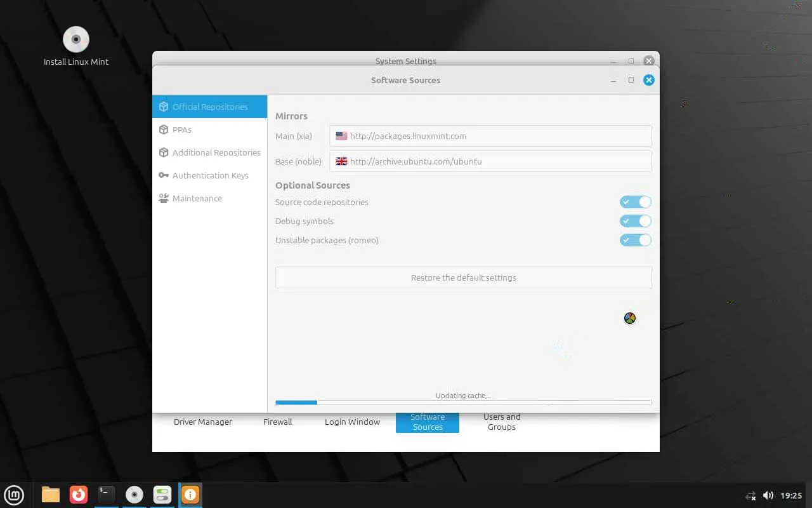
Task: Click the Optional Sources heading
Action: click(x=313, y=185)
